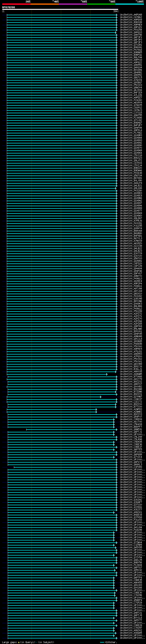The height and width of the screenshot is (644, 146).
Task: Select hit label UniRef100_A2WP83
Action: [x=131, y=410]
